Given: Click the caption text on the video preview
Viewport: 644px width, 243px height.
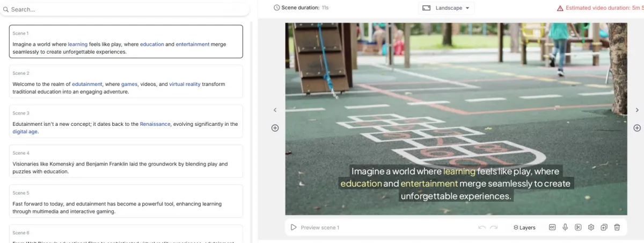Looking at the screenshot, I should [x=457, y=183].
